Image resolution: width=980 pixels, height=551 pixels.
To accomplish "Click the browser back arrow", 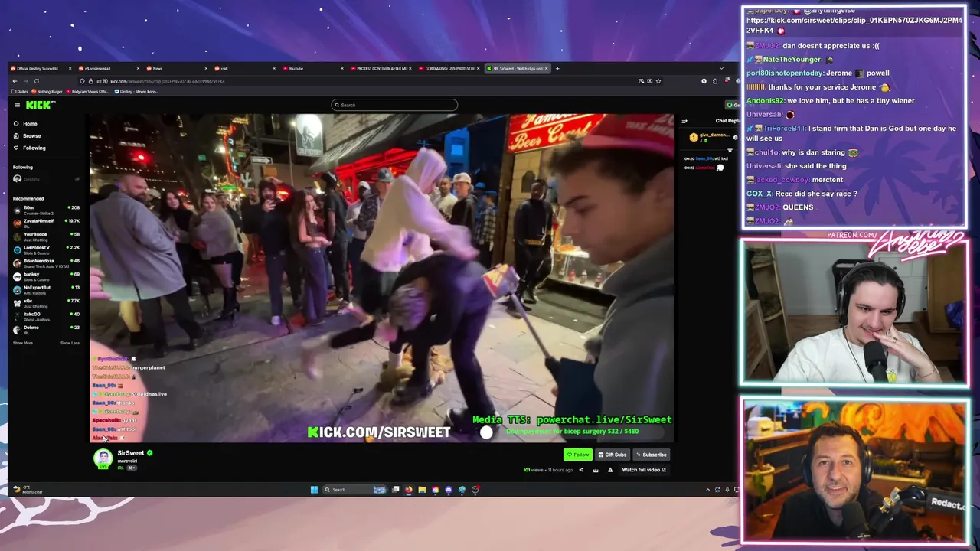I will (x=15, y=81).
